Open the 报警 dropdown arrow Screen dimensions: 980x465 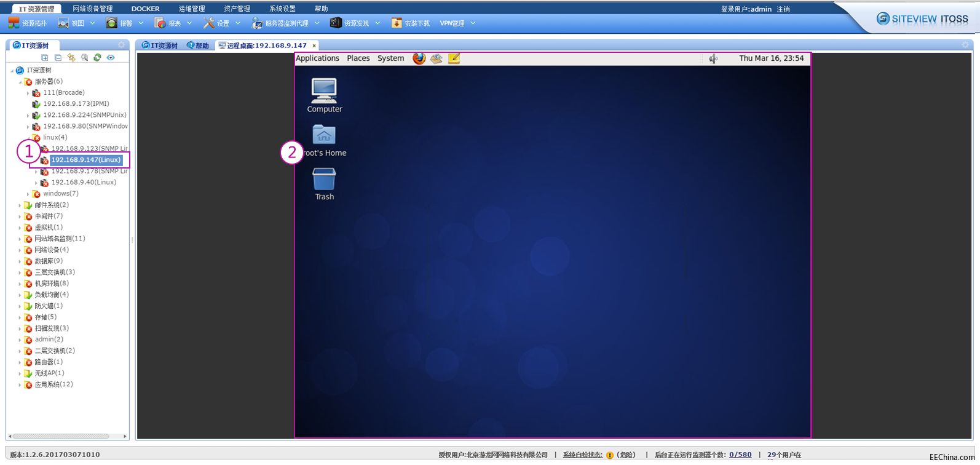(141, 23)
